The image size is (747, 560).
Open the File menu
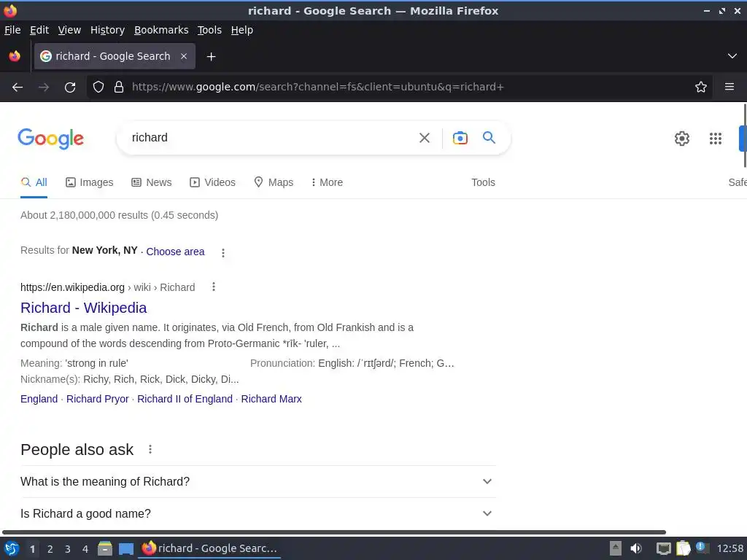pyautogui.click(x=12, y=30)
